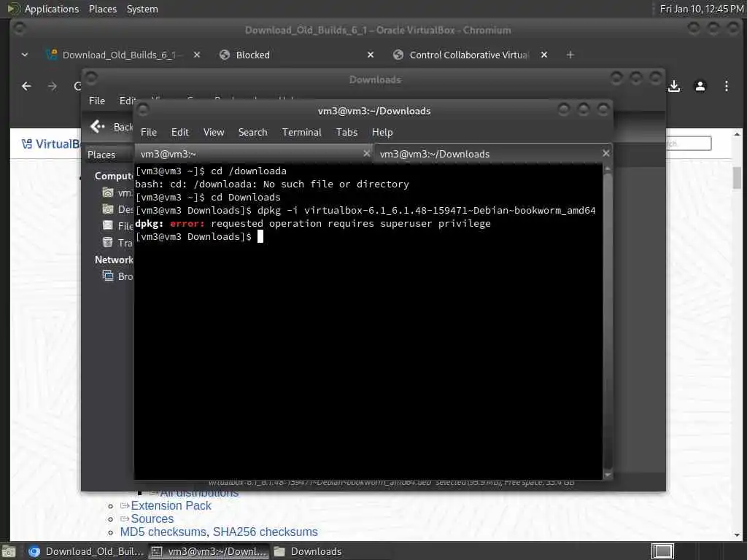Select the Network heading in file manager sidebar

(x=114, y=260)
